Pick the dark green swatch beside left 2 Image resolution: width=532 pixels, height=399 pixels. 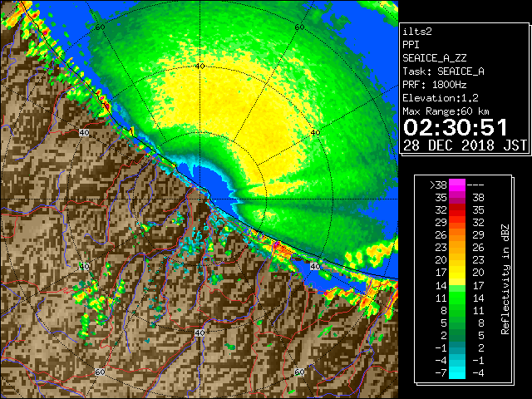coord(457,335)
